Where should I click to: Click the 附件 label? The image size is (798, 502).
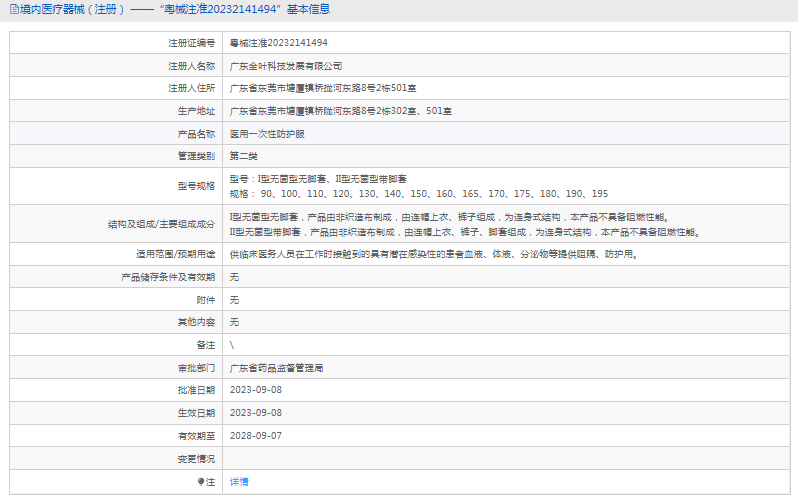tap(206, 300)
